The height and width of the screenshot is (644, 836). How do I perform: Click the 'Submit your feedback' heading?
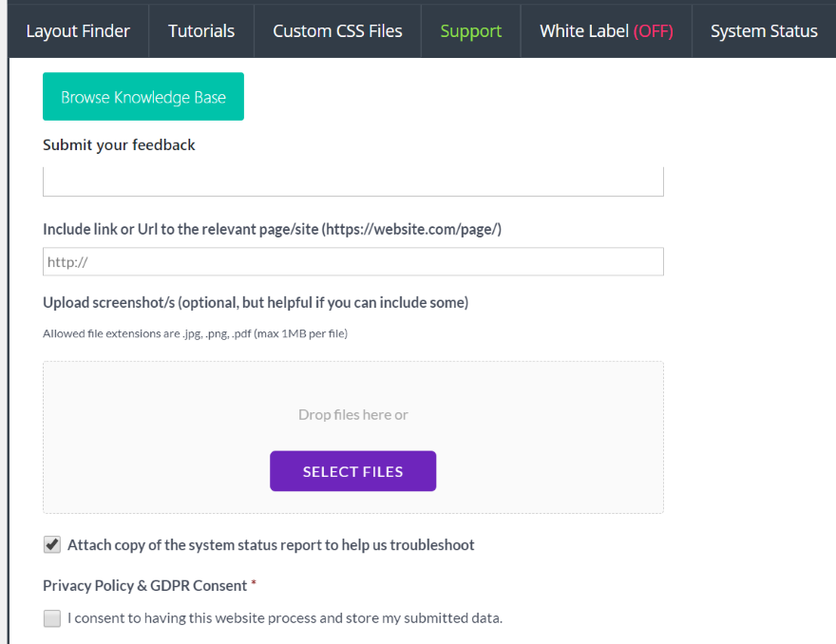pos(119,145)
